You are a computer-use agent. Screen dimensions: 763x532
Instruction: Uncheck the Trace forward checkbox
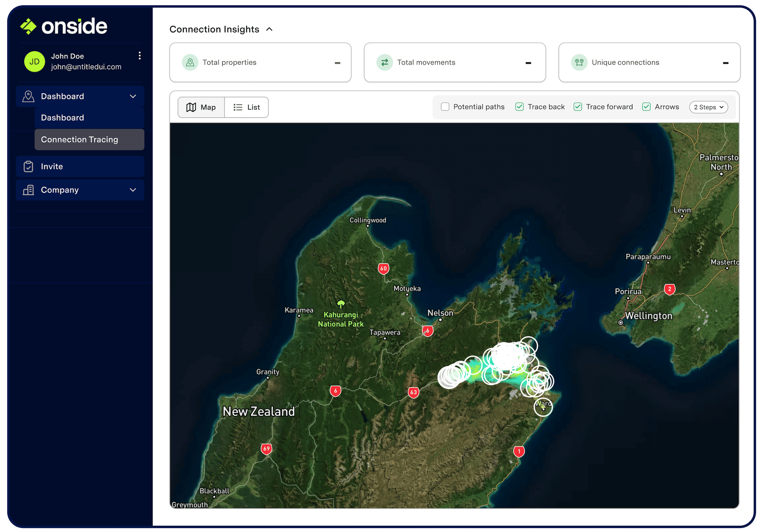578,107
